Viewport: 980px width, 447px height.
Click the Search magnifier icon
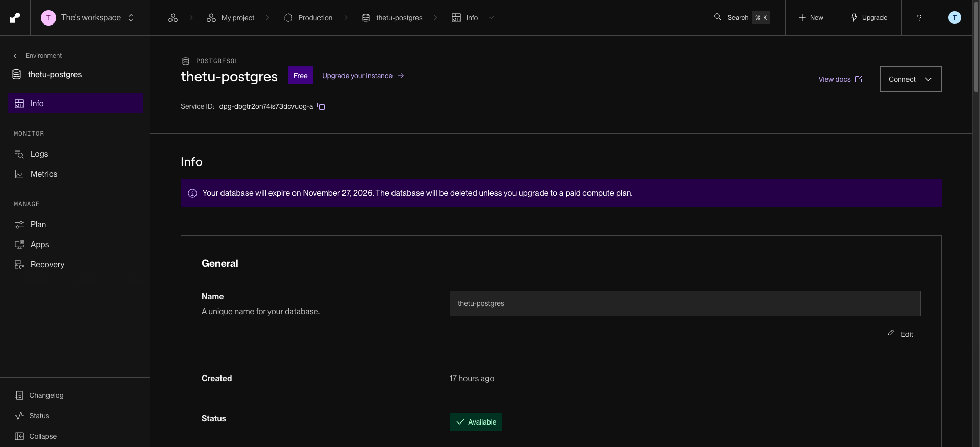coord(717,17)
